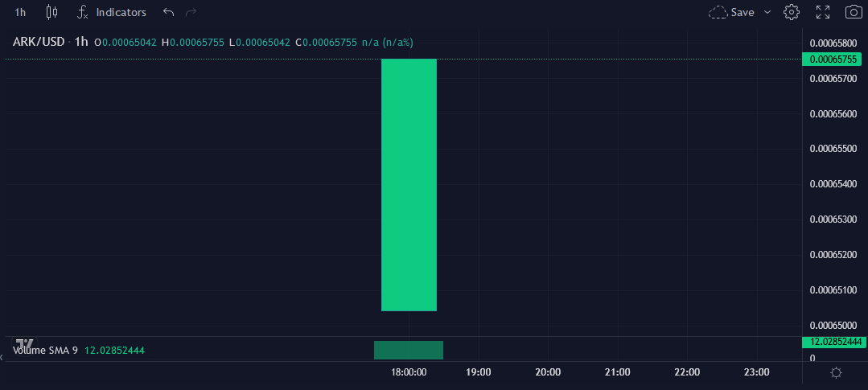The height and width of the screenshot is (390, 868).
Task: Click the volume value label 12.02852444
Action: 835,343
